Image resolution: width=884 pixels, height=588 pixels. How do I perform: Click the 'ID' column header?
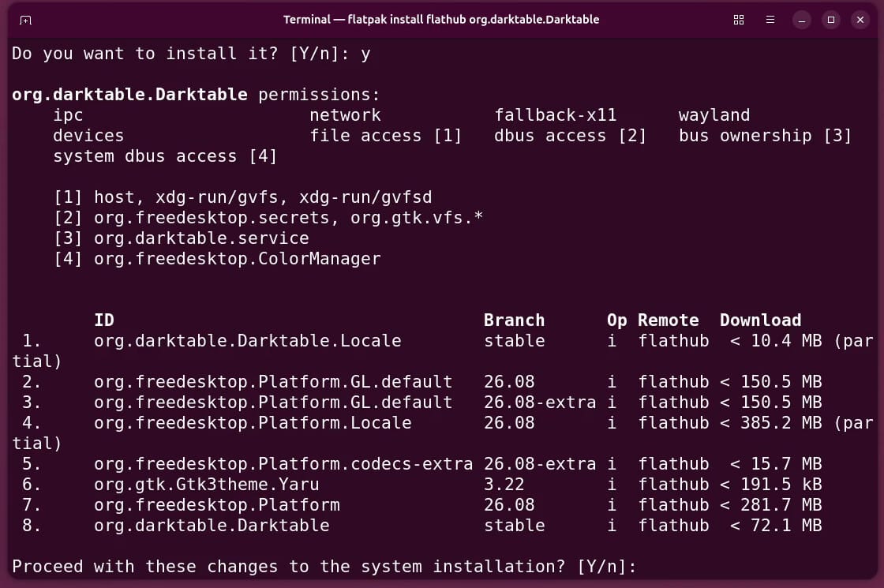(x=104, y=320)
